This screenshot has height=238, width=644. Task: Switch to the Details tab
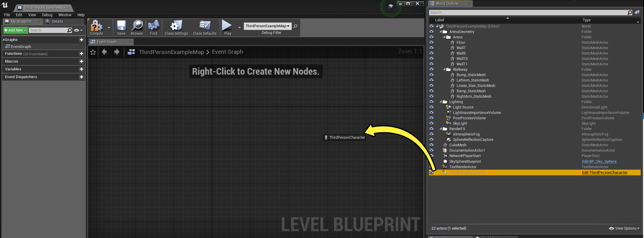57,22
